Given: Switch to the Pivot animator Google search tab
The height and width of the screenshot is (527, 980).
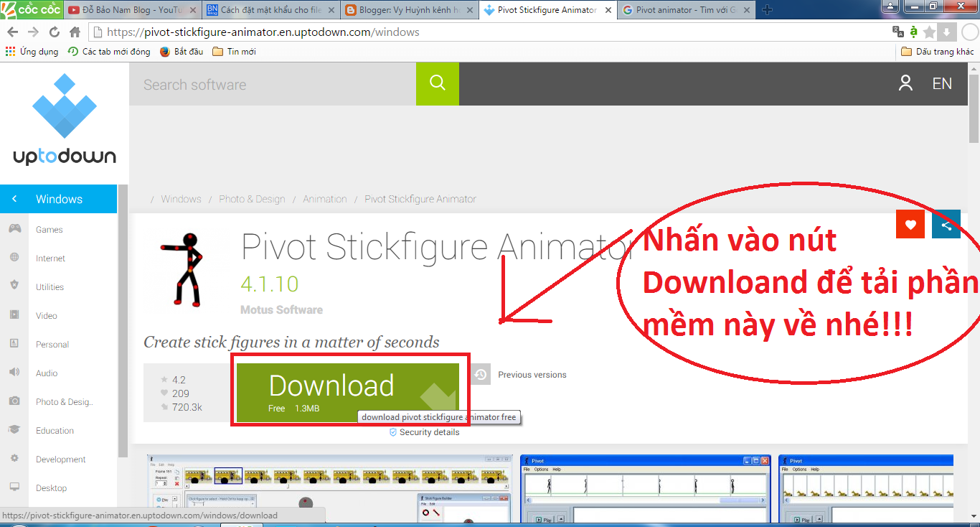Looking at the screenshot, I should [x=685, y=10].
